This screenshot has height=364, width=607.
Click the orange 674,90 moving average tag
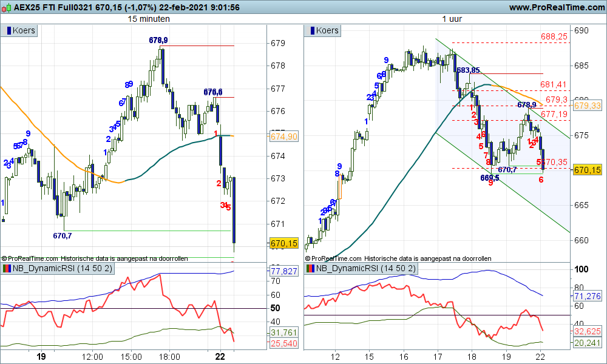284,136
